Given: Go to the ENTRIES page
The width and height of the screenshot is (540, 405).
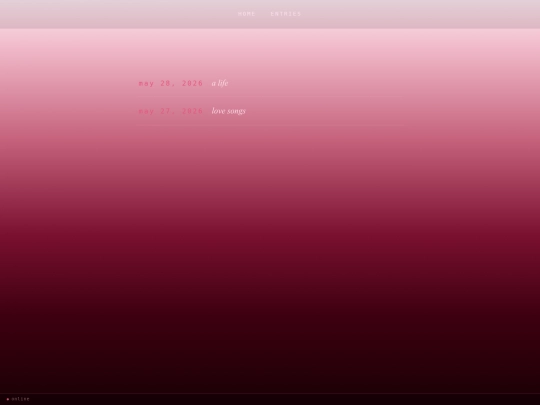Looking at the screenshot, I should click(285, 14).
